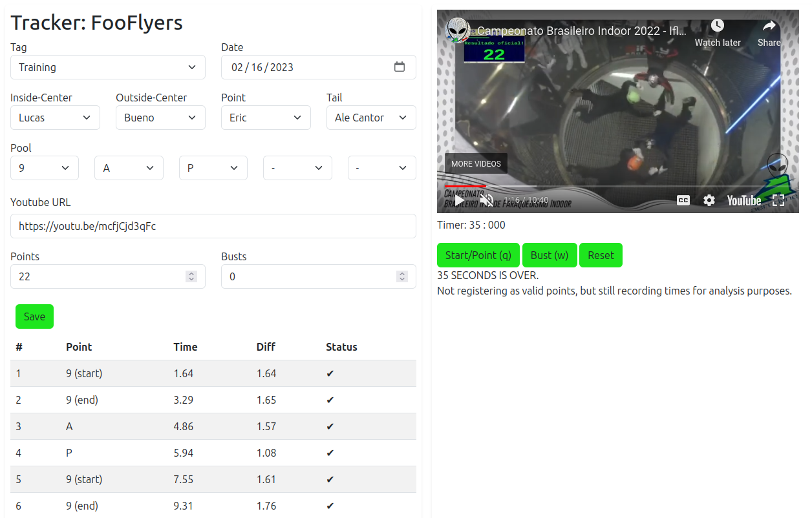Click the Youtube URL input field
This screenshot has width=812, height=518.
coord(213,226)
